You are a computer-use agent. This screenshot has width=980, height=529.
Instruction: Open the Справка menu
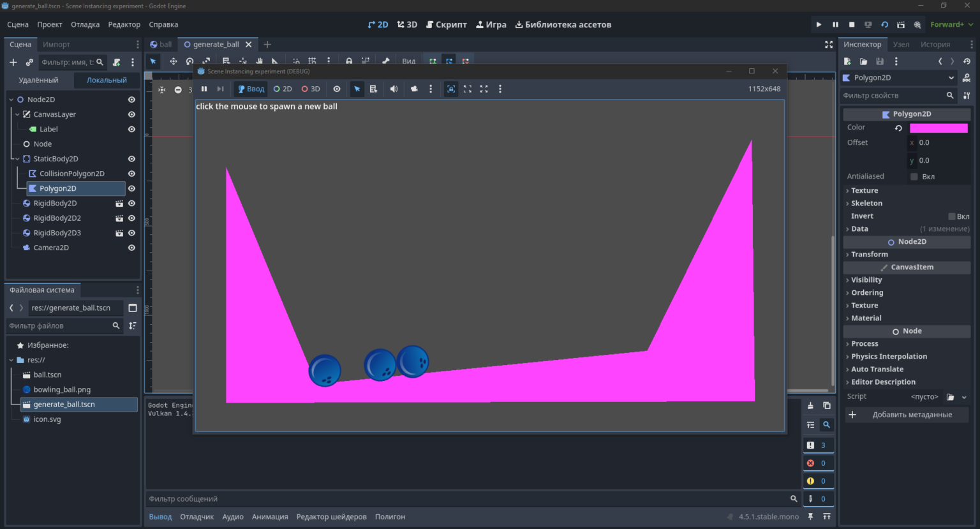(163, 24)
